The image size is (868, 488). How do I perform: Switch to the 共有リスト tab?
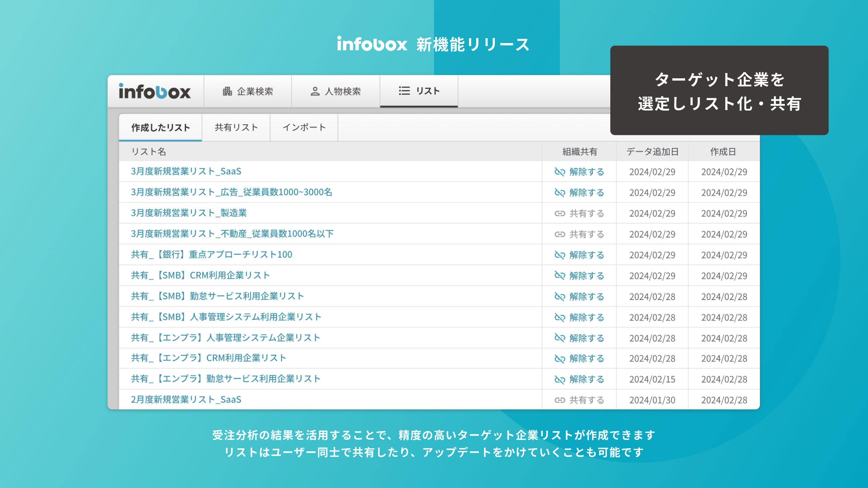pyautogui.click(x=236, y=128)
